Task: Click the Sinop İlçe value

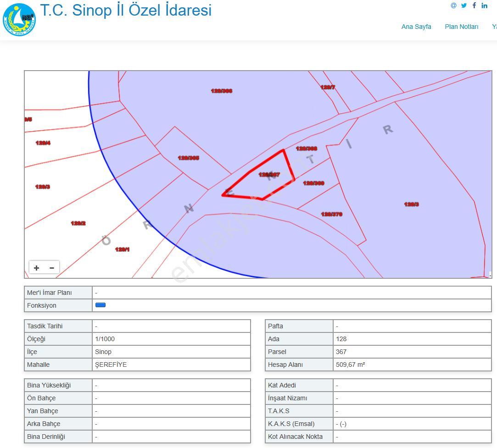Action: tap(103, 352)
